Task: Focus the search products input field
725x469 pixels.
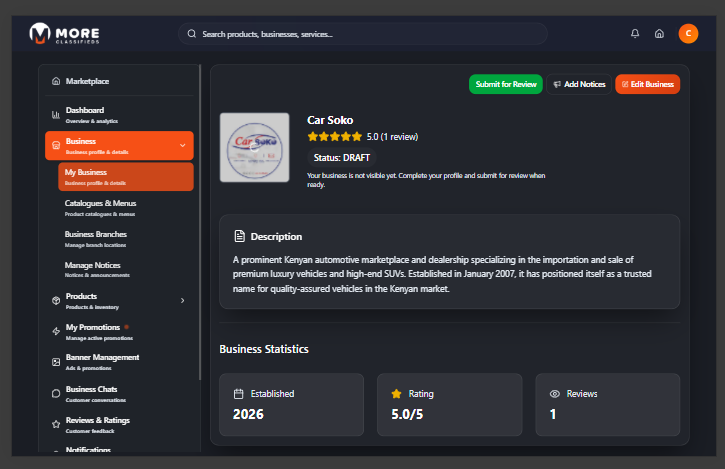Action: [x=370, y=34]
